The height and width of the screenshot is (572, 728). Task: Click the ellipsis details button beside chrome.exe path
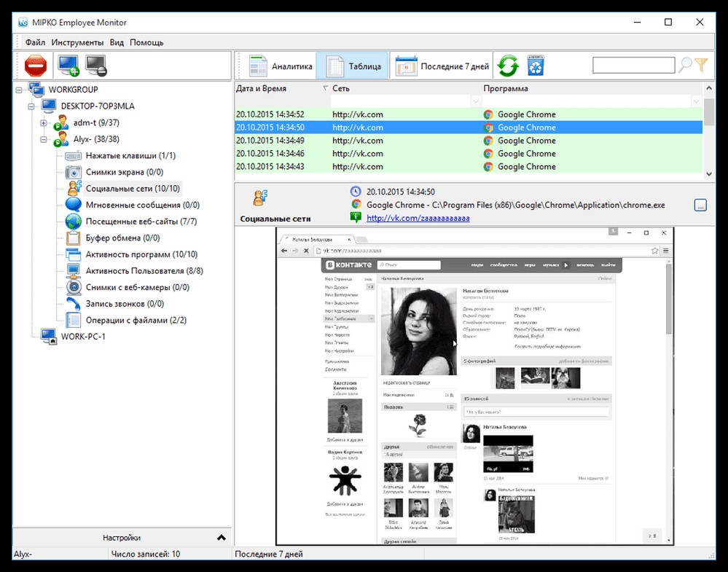[700, 205]
